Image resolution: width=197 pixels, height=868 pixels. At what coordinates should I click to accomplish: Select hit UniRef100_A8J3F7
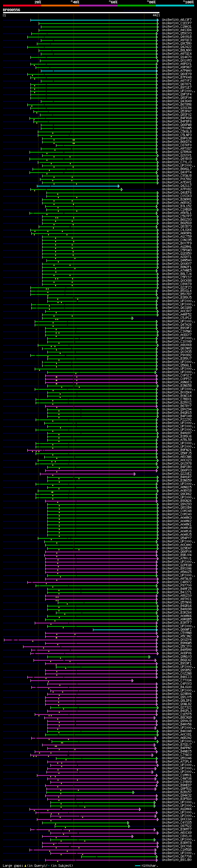[x=177, y=20]
